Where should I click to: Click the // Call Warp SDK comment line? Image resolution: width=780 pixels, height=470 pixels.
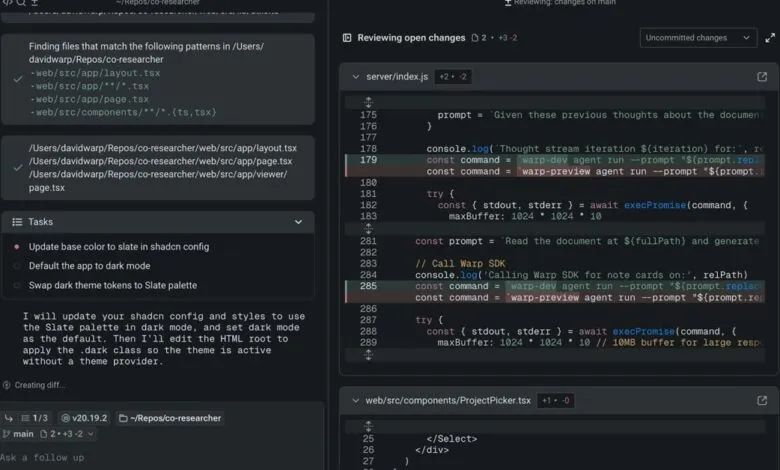click(x=460, y=264)
